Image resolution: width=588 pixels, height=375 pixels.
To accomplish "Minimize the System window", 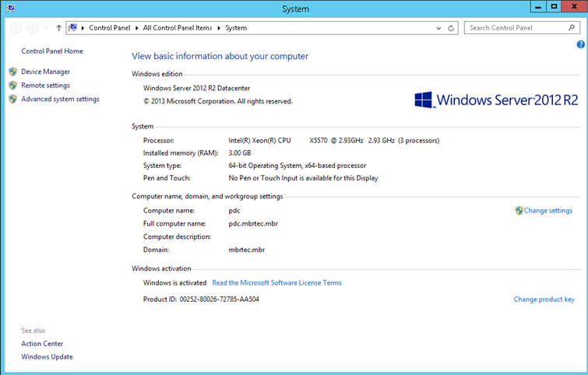I will [538, 7].
